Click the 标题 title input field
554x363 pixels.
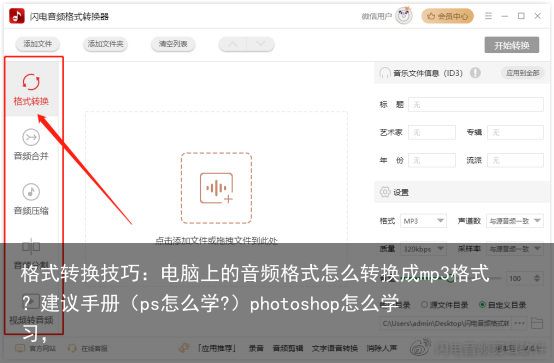(476, 105)
